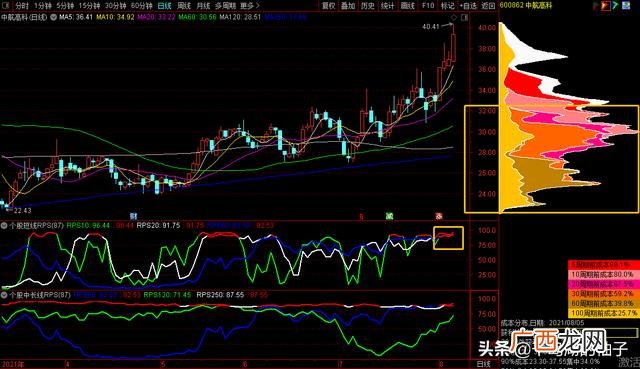Click the MA10: 34.92 indicator label
This screenshot has height=369, width=640.
pos(115,18)
